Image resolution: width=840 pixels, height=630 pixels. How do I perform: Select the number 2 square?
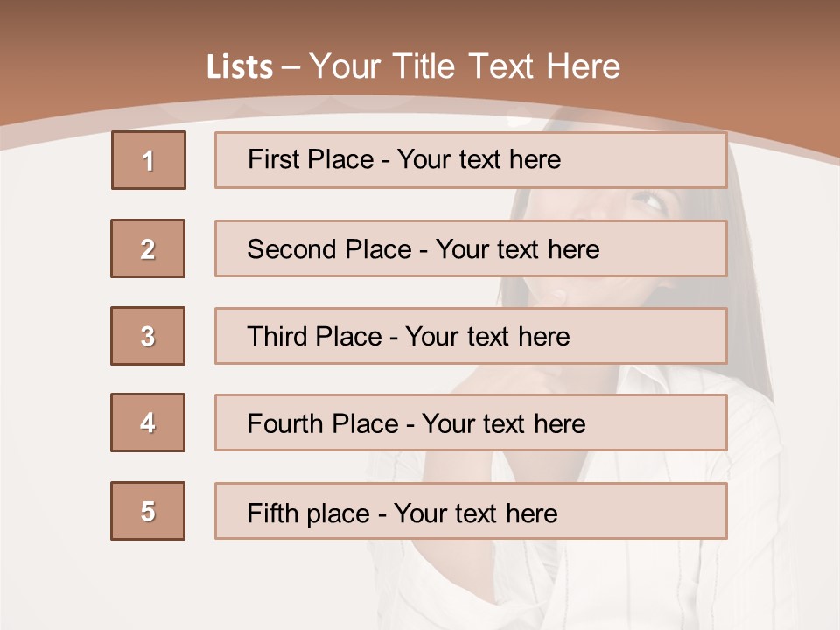(x=148, y=248)
